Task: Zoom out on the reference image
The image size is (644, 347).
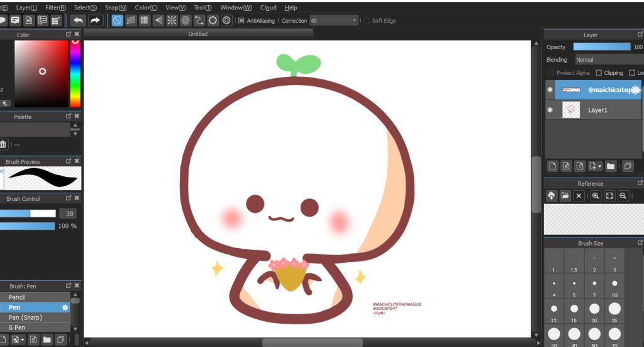Action: 623,196
